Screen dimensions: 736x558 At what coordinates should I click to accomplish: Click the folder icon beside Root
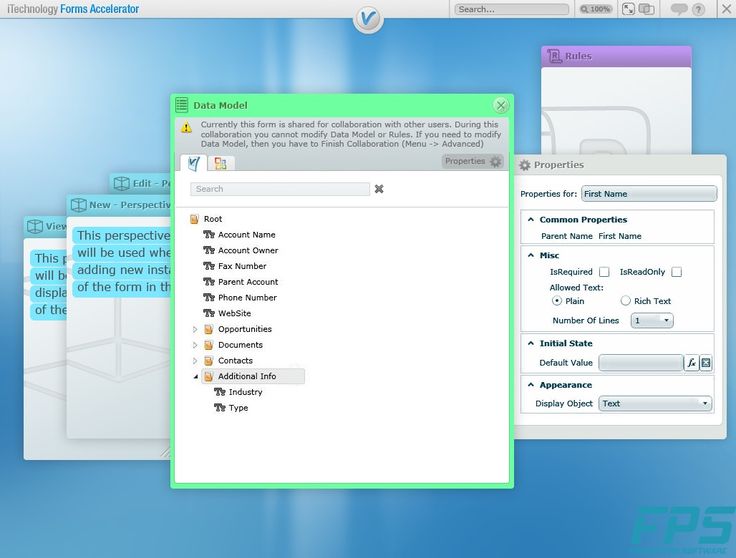194,219
